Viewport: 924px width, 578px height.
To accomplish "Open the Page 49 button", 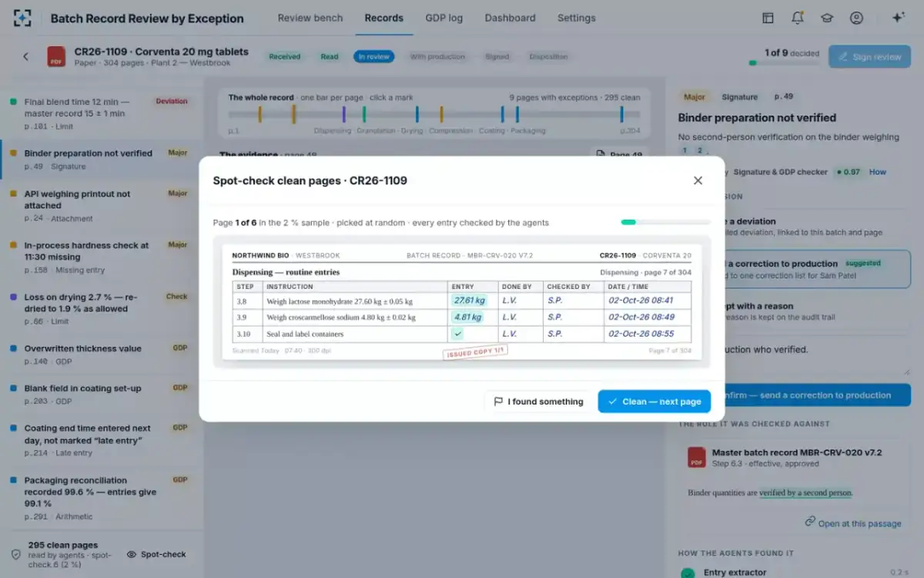I will pyautogui.click(x=620, y=155).
